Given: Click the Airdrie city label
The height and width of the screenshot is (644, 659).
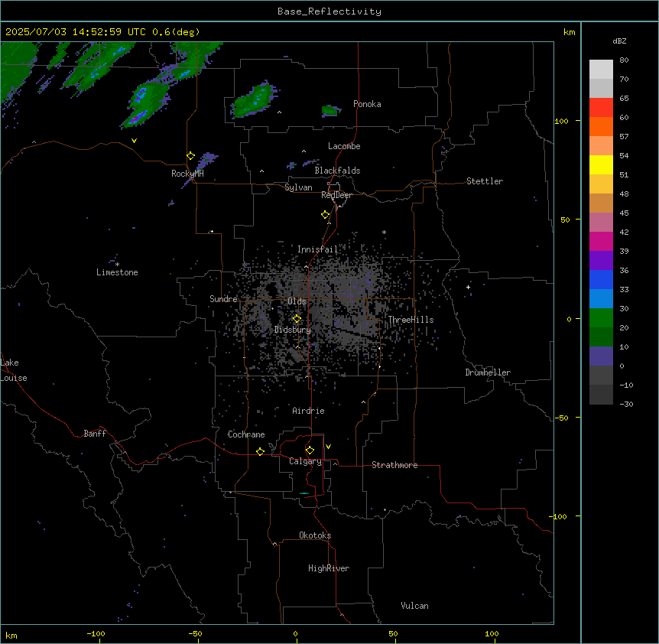Looking at the screenshot, I should 308,411.
